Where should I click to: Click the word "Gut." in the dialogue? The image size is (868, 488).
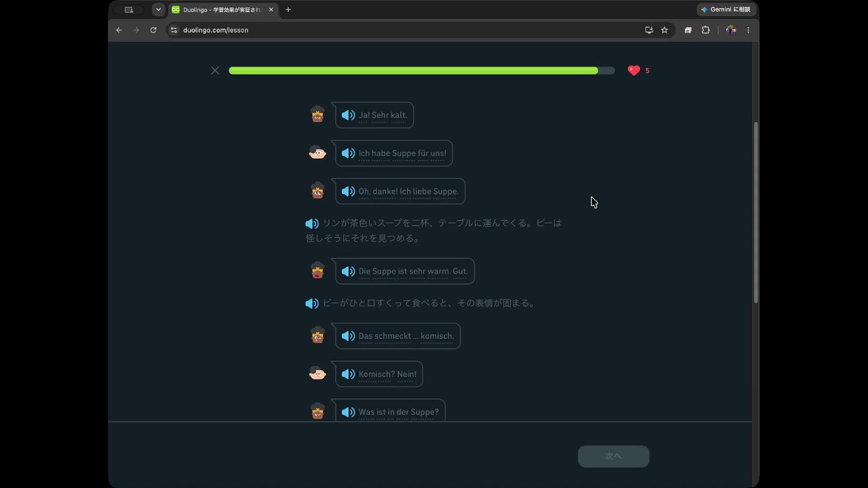pyautogui.click(x=460, y=271)
